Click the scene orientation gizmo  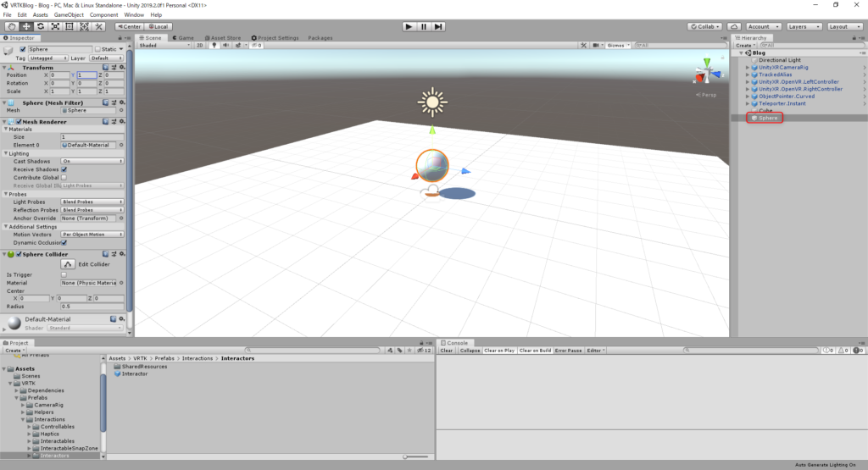707,72
